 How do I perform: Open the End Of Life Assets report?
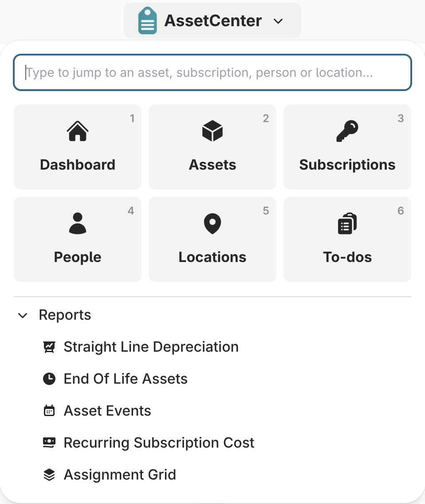pos(126,379)
